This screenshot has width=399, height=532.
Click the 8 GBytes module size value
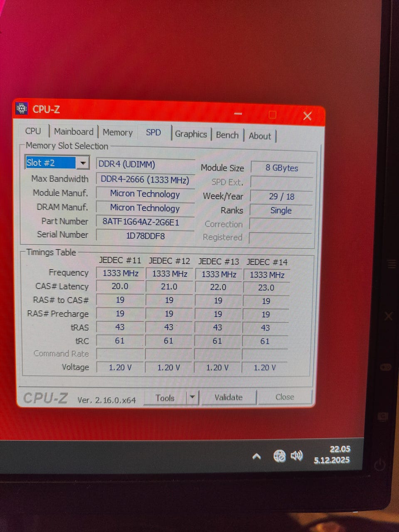click(282, 168)
